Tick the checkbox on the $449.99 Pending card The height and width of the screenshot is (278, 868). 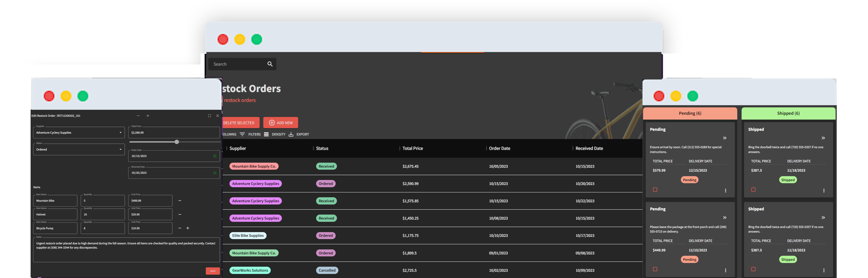[655, 269]
